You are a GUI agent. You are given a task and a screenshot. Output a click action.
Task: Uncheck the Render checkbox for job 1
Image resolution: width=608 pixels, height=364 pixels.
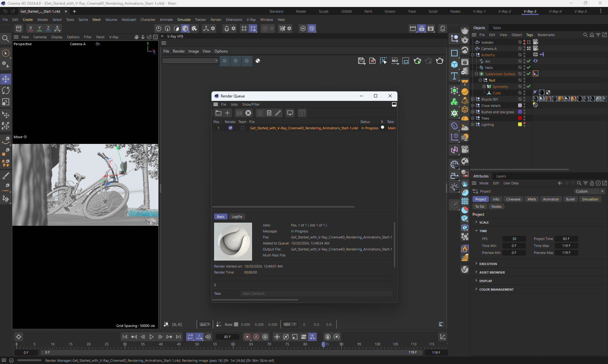point(231,128)
